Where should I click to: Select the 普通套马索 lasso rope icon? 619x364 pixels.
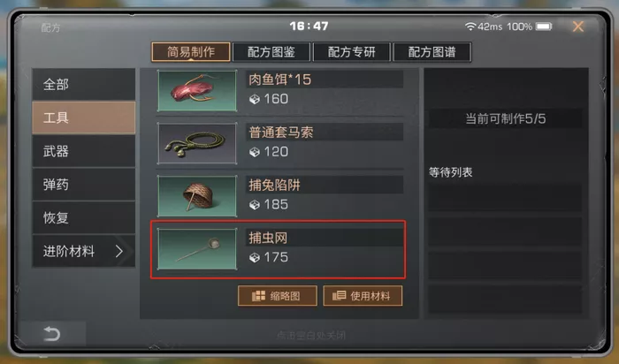pyautogui.click(x=197, y=143)
